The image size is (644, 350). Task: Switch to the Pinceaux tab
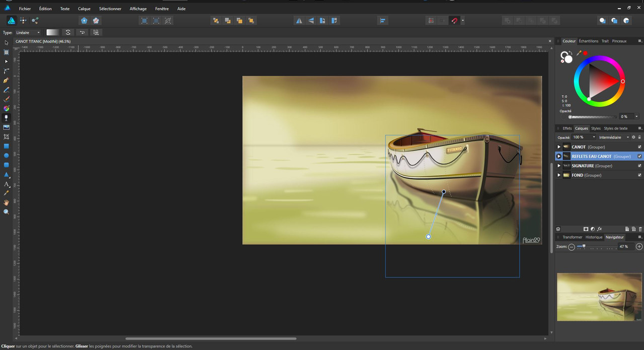[619, 41]
